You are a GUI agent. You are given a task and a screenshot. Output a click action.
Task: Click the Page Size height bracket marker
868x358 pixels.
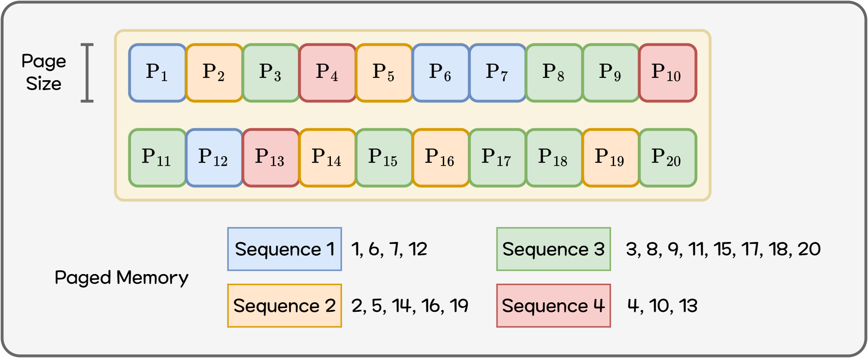tap(87, 73)
